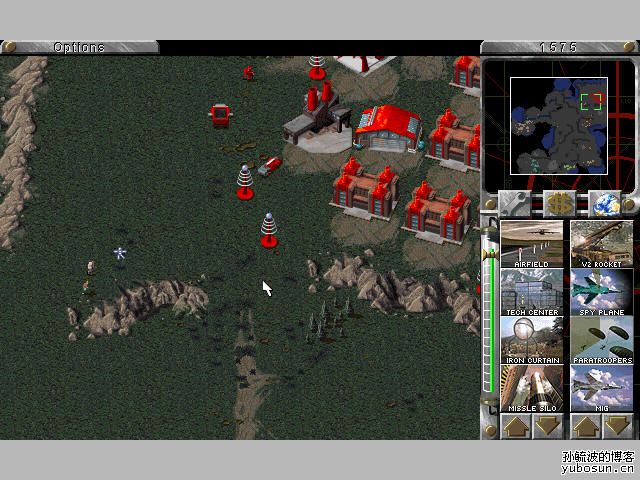This screenshot has width=640, height=480.
Task: Select the Tesla coil nearest the cursor
Action: coord(269,230)
